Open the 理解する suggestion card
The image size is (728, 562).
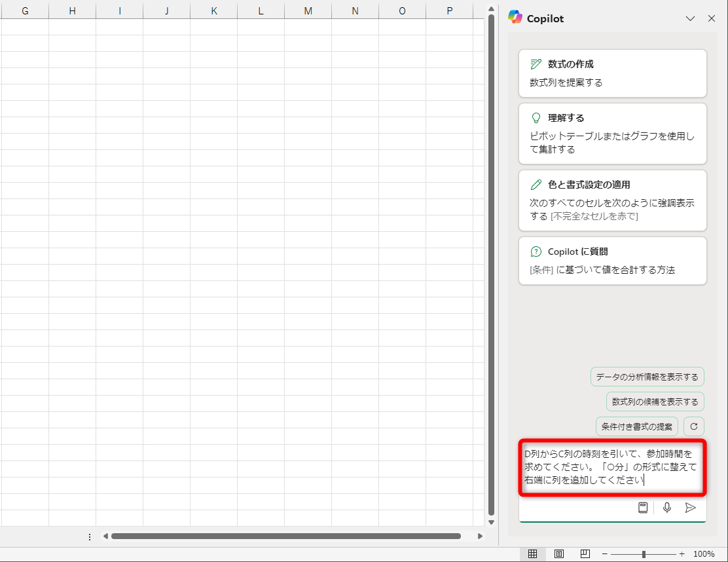[612, 134]
